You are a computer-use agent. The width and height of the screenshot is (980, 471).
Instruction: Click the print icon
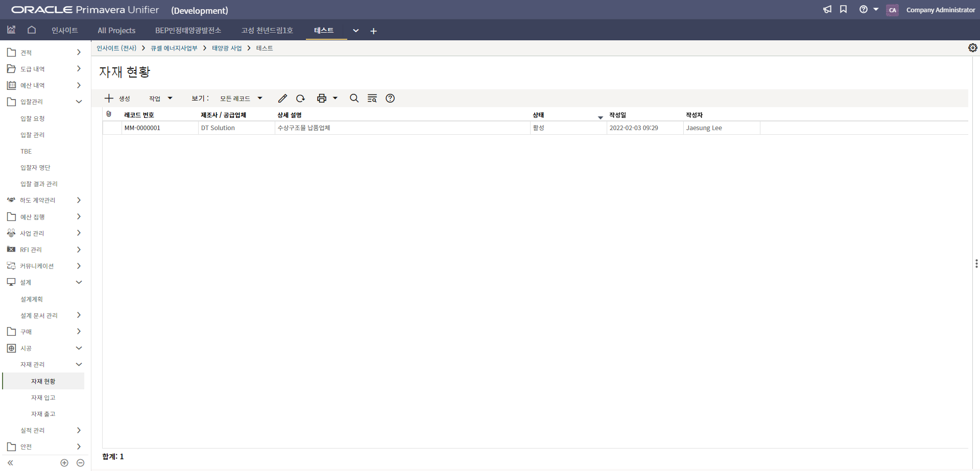(x=321, y=98)
